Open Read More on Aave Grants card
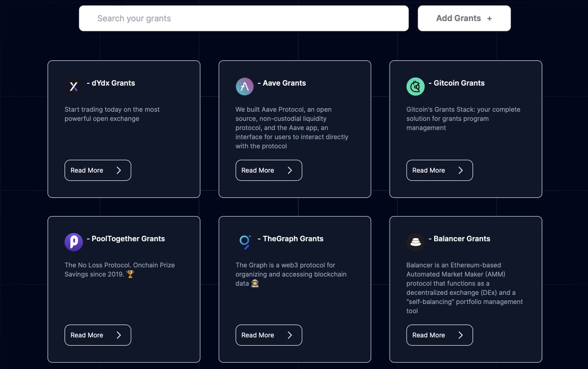The height and width of the screenshot is (369, 588). (x=269, y=170)
